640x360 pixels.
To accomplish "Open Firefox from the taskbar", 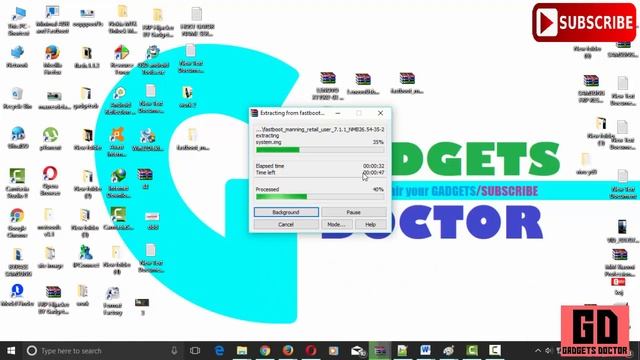I will [288, 351].
